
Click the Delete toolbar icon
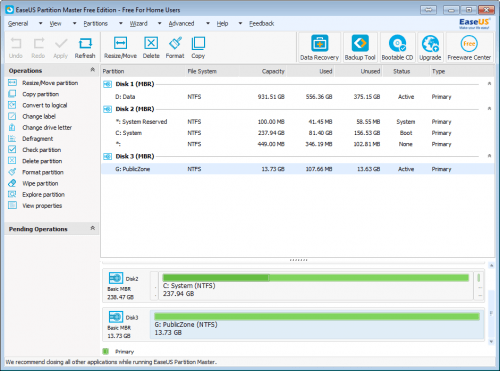point(151,43)
